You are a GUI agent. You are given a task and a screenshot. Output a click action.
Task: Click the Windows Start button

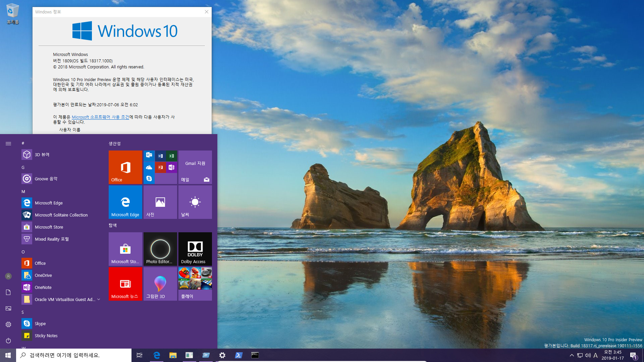(8, 355)
